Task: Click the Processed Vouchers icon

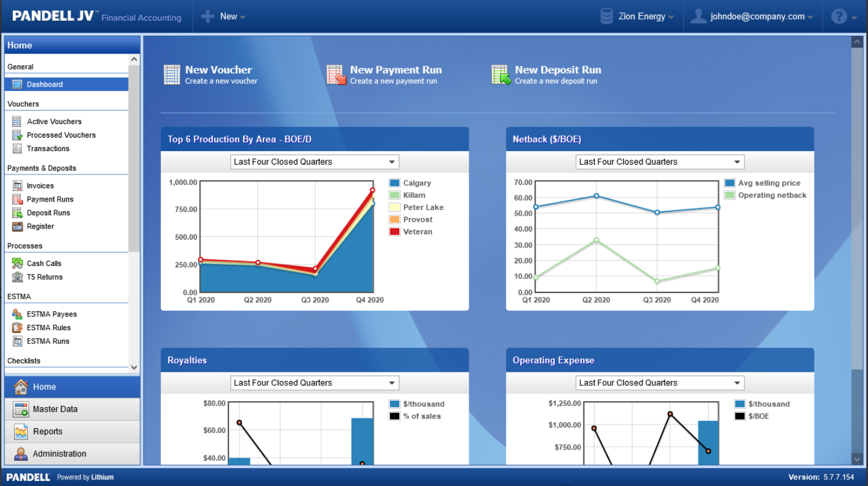Action: pos(17,135)
